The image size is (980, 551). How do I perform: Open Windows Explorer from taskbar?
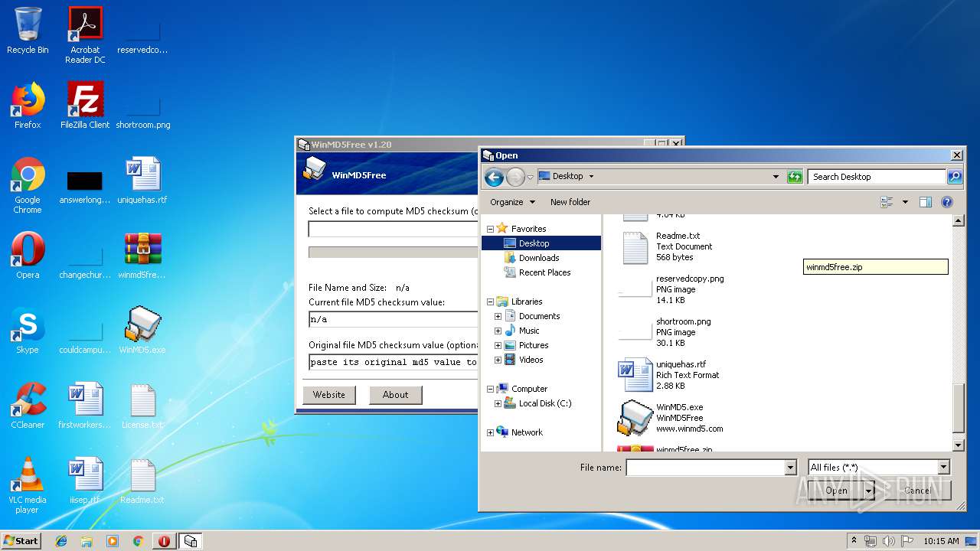click(87, 541)
